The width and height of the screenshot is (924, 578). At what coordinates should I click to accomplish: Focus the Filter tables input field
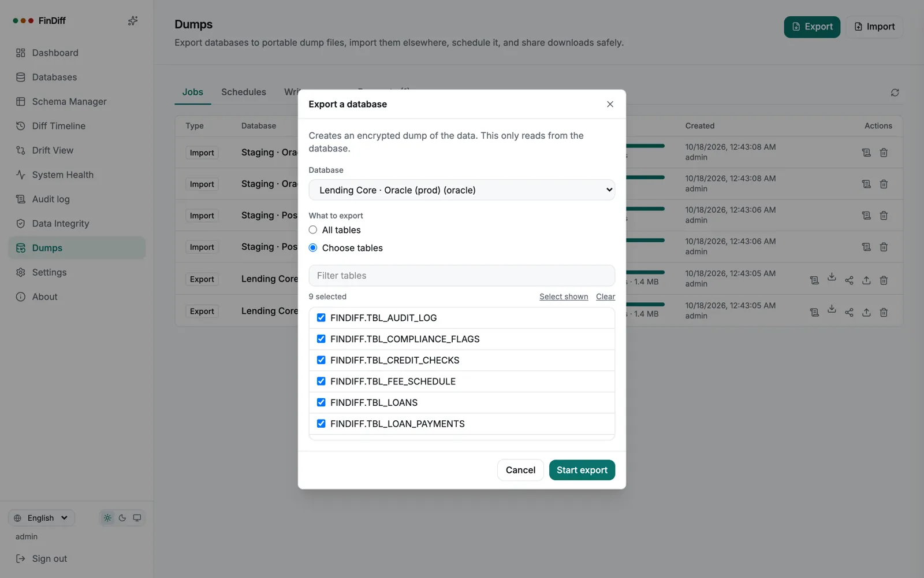[462, 276]
